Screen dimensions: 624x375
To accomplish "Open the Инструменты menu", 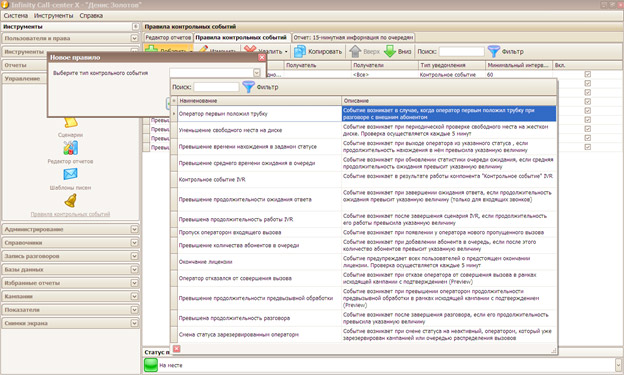I will [54, 16].
